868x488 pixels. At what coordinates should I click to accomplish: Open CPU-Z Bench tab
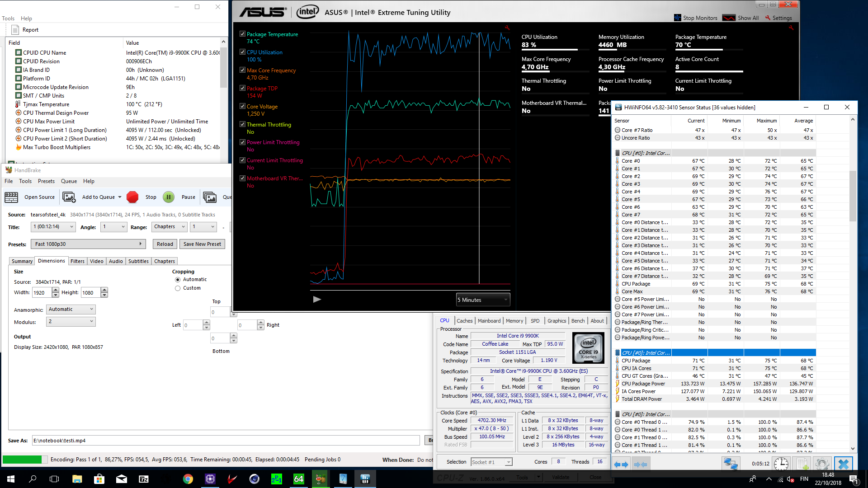pyautogui.click(x=578, y=321)
